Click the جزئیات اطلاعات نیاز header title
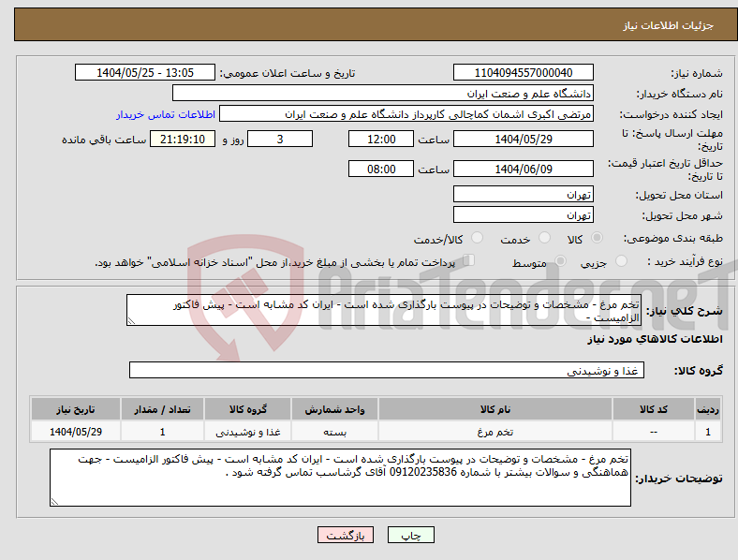 pyautogui.click(x=669, y=25)
